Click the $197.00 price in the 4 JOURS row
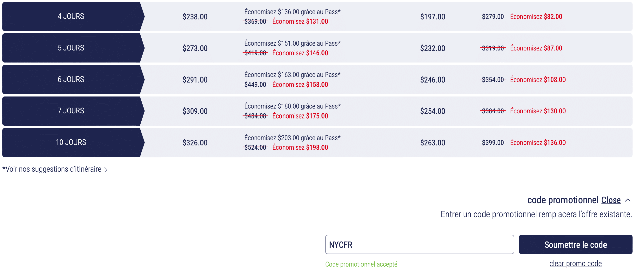Viewport: 644px width, 272px height. pyautogui.click(x=432, y=17)
